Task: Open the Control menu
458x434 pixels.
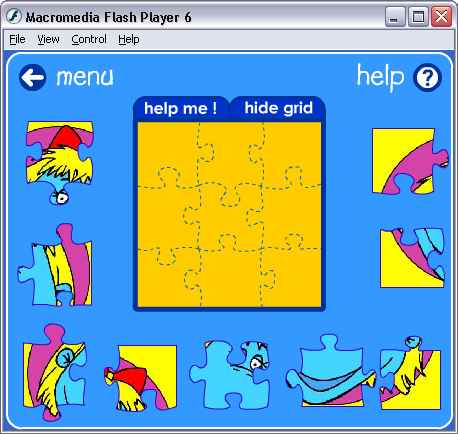Action: tap(89, 39)
